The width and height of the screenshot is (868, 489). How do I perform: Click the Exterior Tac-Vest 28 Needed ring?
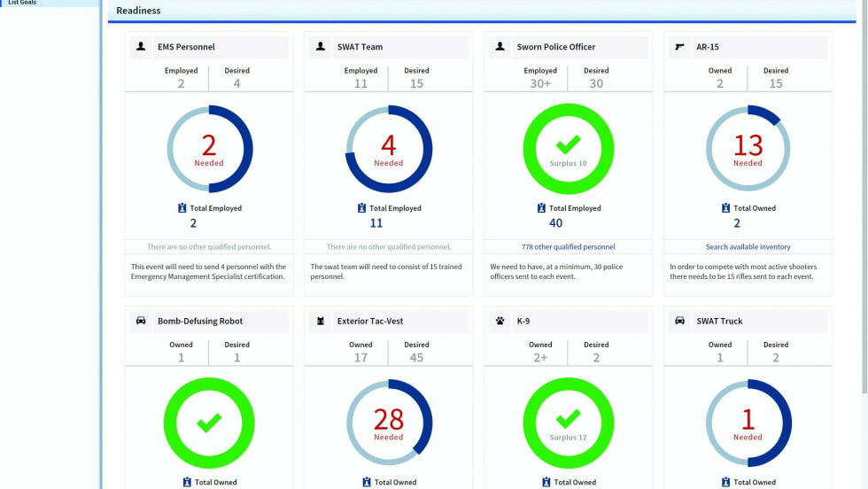pyautogui.click(x=388, y=423)
